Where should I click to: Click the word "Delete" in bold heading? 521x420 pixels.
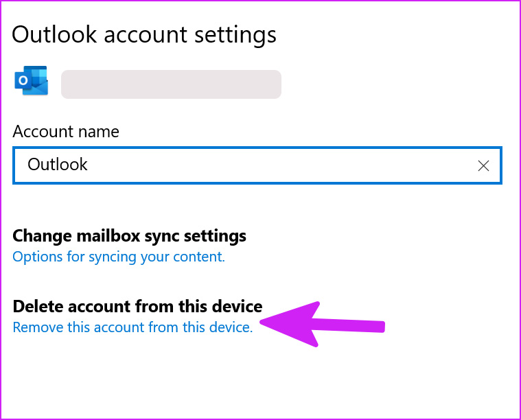click(x=36, y=306)
